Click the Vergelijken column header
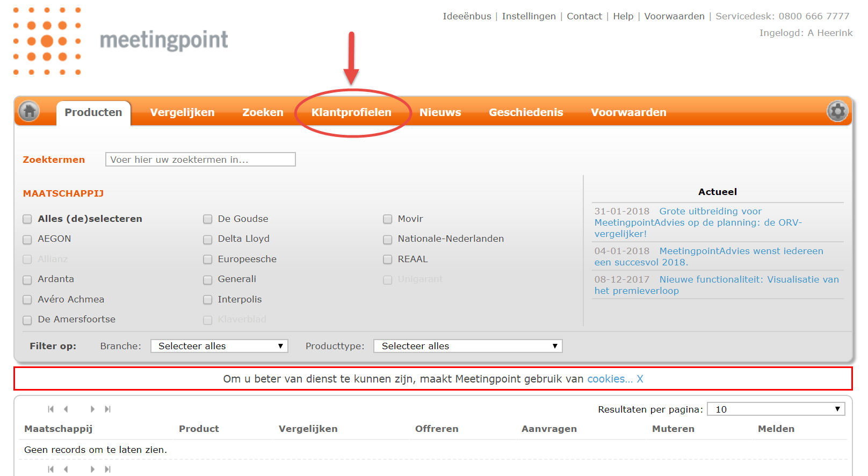This screenshot has height=476, width=868. coord(308,429)
